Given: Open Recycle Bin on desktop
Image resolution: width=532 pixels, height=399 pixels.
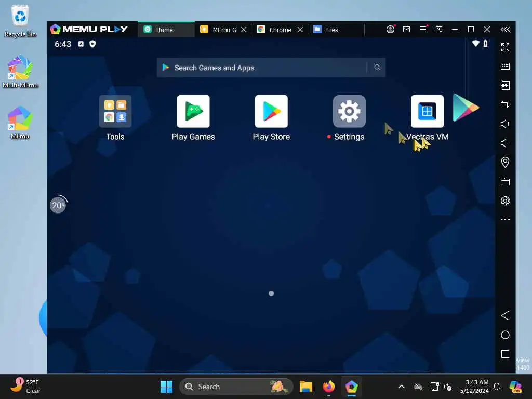Looking at the screenshot, I should [20, 21].
